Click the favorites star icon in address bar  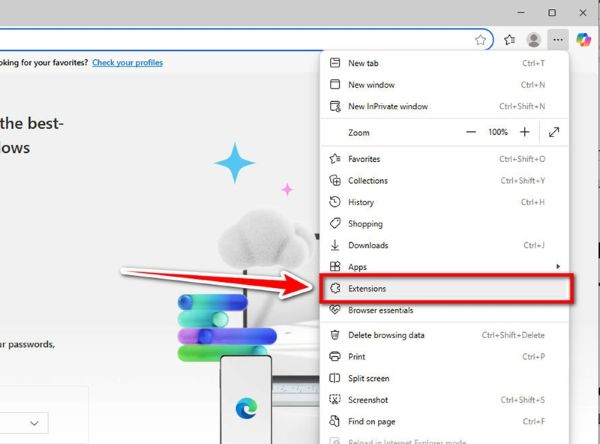point(481,40)
